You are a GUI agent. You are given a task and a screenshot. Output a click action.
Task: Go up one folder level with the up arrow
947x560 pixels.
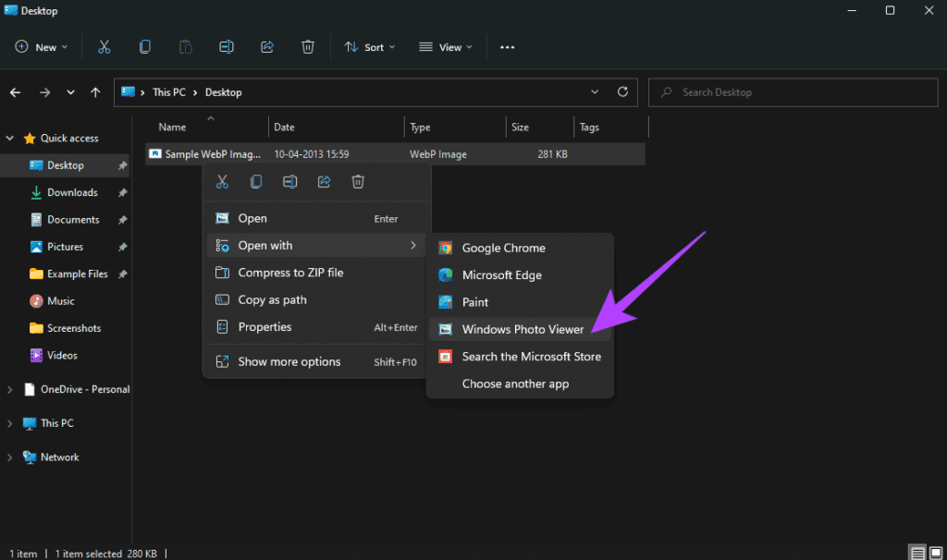[x=95, y=92]
